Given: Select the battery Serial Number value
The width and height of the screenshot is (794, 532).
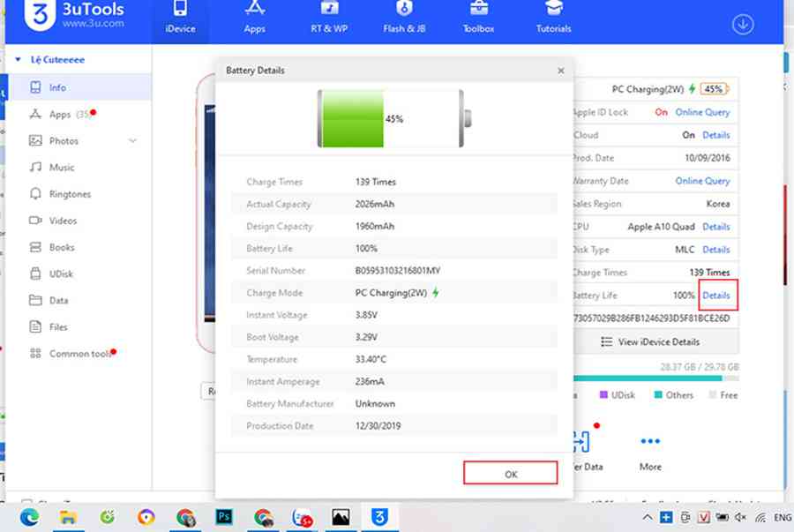Looking at the screenshot, I should coord(398,271).
